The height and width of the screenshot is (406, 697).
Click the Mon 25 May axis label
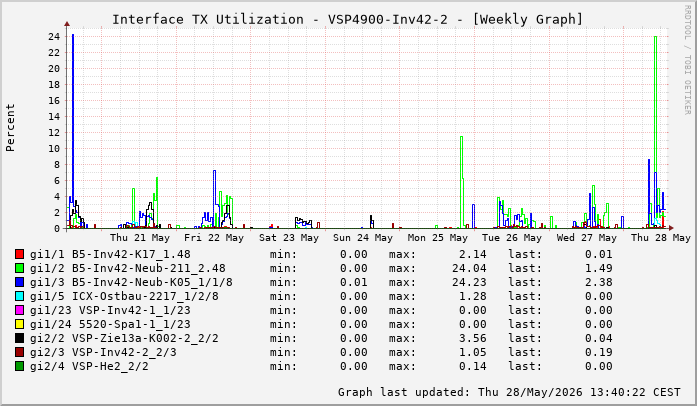tap(438, 238)
